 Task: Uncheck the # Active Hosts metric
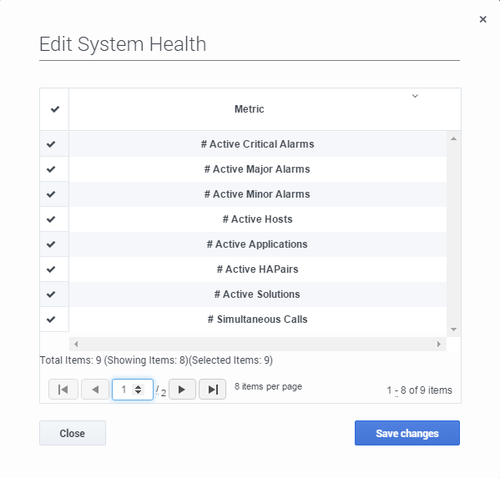(51, 219)
